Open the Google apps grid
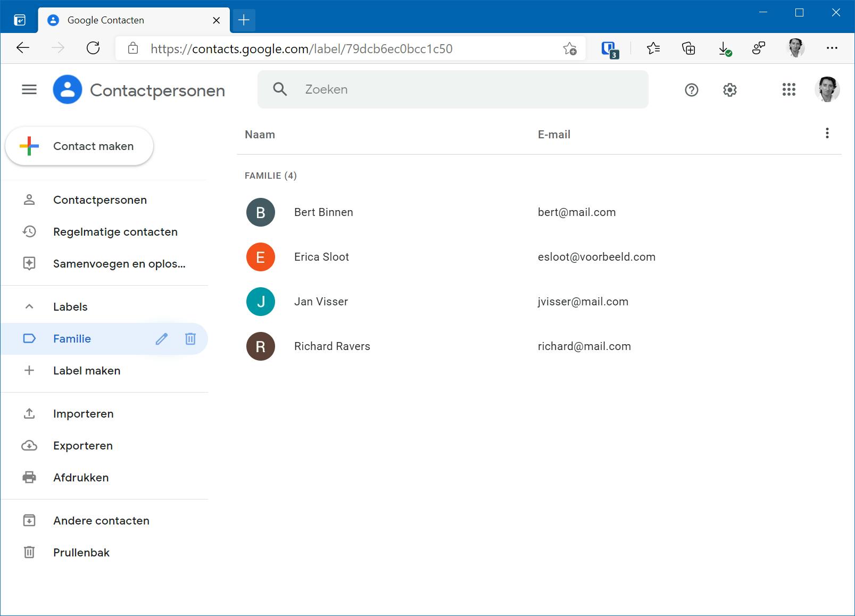The width and height of the screenshot is (855, 616). 788,90
